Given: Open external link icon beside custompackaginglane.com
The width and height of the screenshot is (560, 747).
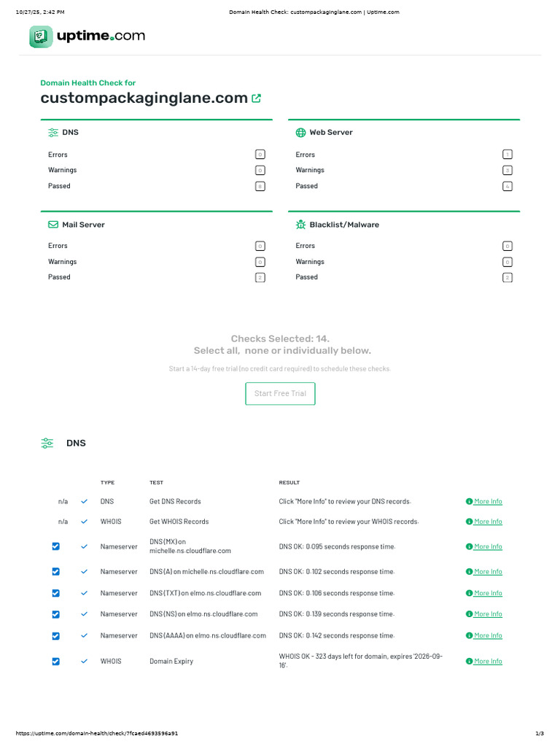Looking at the screenshot, I should click(x=256, y=98).
